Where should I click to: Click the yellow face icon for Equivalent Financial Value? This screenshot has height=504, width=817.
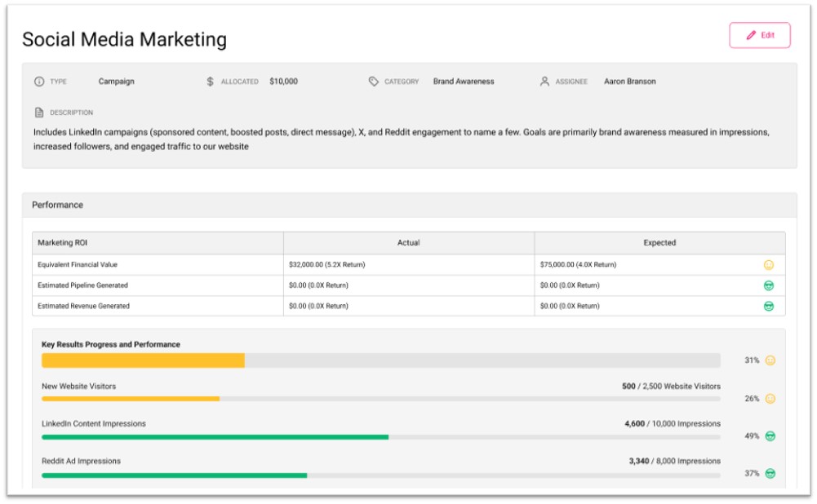pos(768,265)
